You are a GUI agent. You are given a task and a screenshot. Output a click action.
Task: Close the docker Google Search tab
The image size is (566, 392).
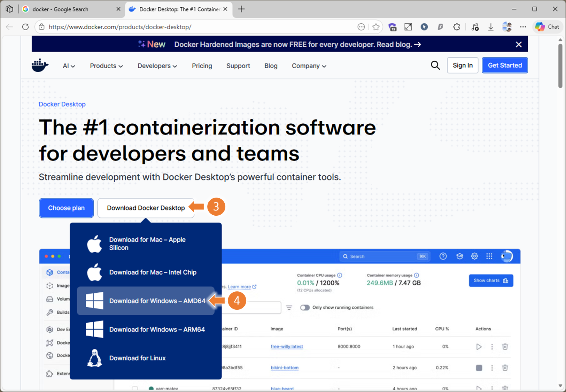point(118,9)
